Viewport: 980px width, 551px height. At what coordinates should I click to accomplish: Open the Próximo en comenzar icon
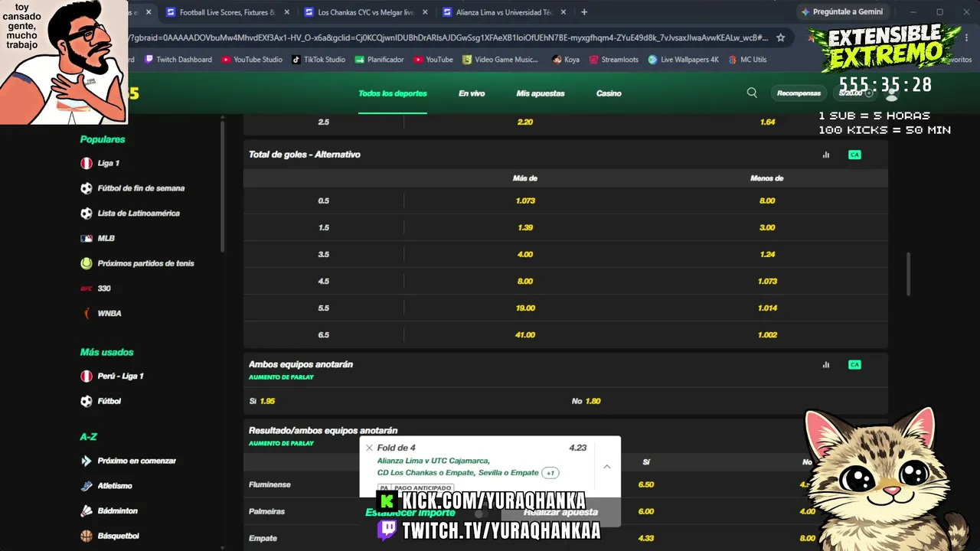87,461
